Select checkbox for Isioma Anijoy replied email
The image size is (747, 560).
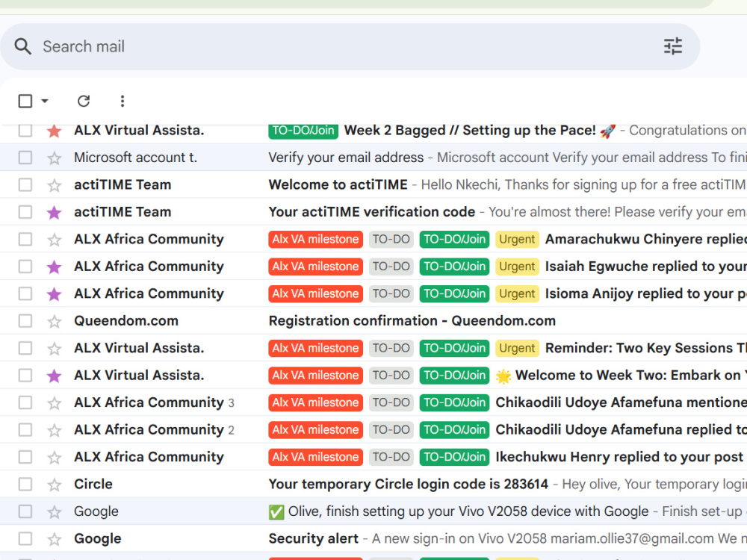pos(25,293)
